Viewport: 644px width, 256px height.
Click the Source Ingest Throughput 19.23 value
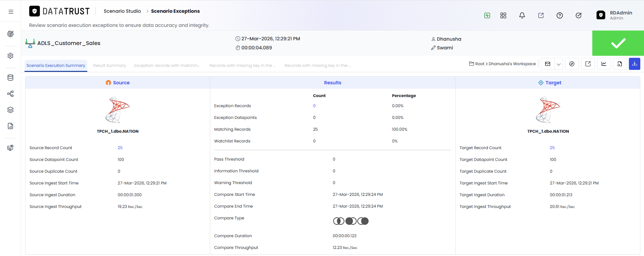(x=130, y=207)
